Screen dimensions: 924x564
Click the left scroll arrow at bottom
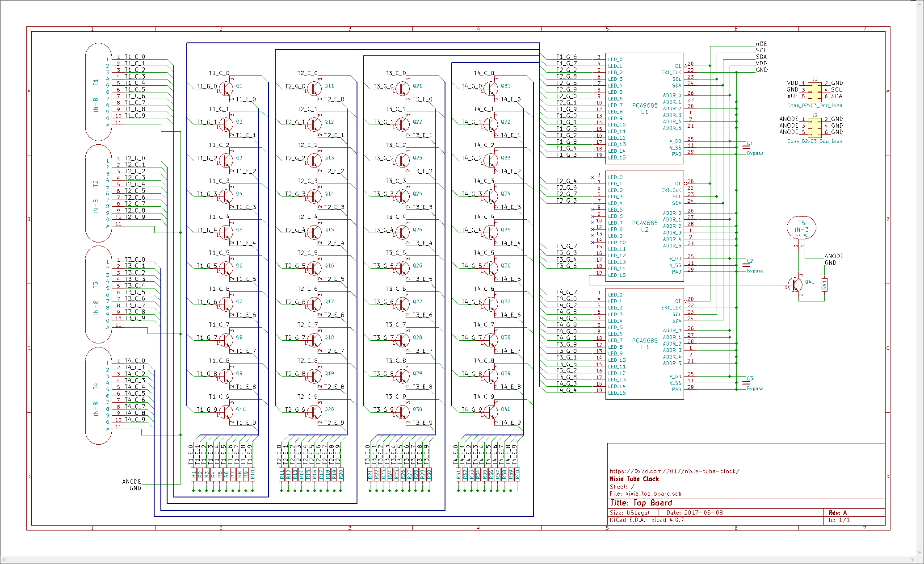point(4,560)
